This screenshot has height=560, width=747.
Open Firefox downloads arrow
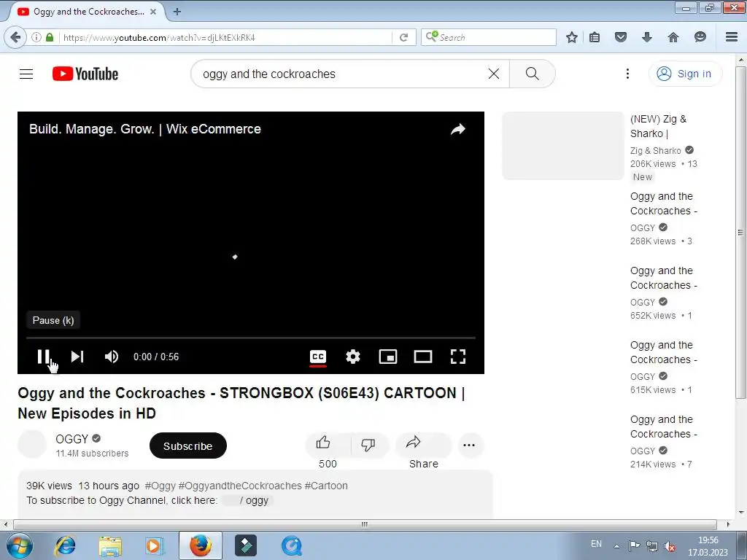click(646, 37)
